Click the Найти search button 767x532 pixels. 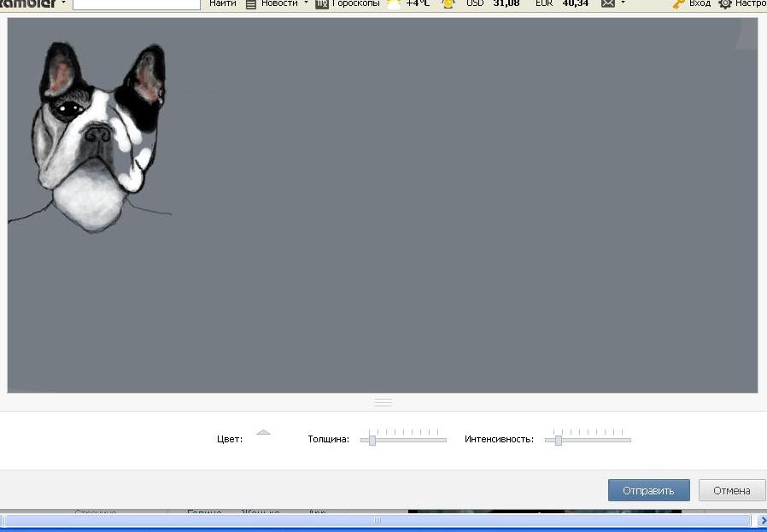click(223, 3)
